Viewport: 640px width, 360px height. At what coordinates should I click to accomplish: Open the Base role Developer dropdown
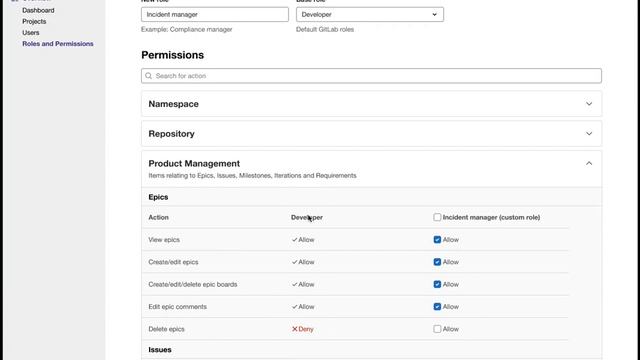pyautogui.click(x=370, y=14)
